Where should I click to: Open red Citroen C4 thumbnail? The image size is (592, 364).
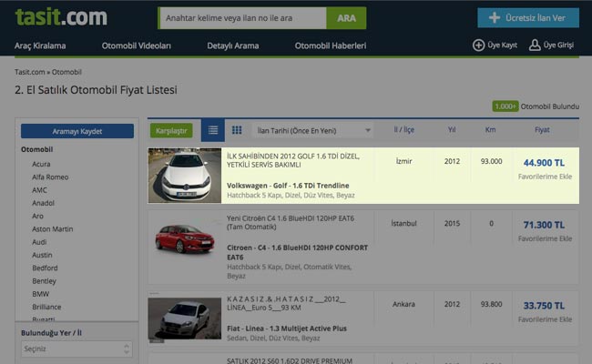coord(185,238)
